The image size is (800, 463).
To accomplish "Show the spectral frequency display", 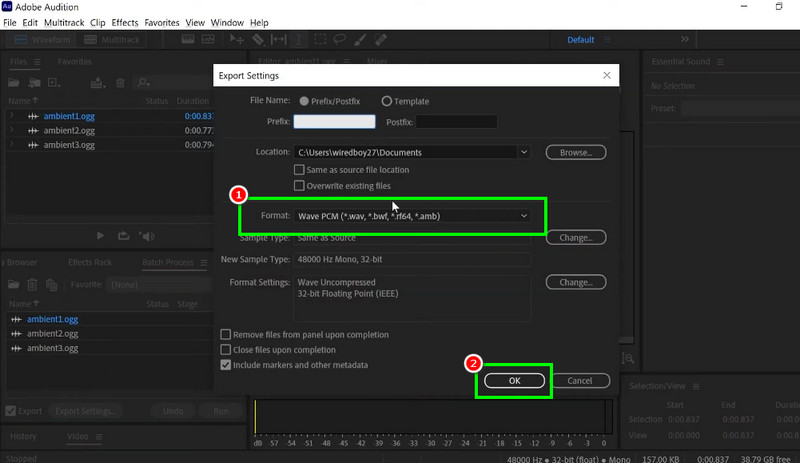I will 188,39.
